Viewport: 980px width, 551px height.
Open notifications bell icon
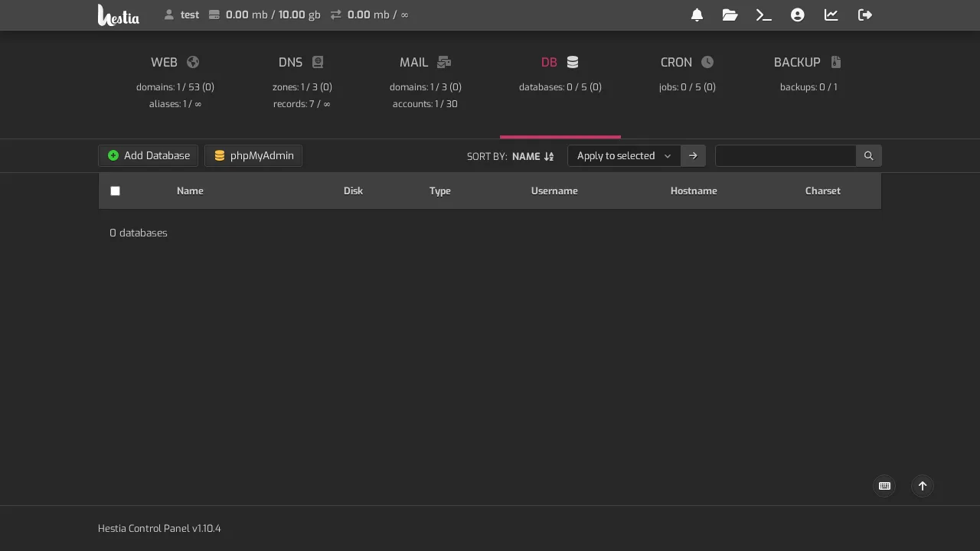tap(697, 15)
